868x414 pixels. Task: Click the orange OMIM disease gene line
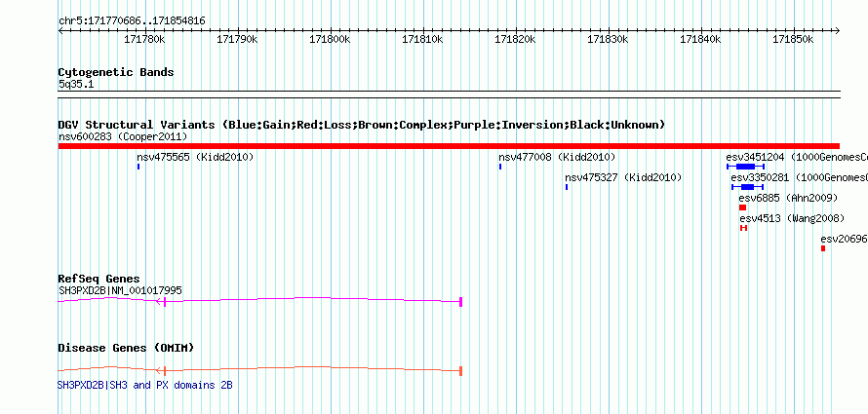259,369
